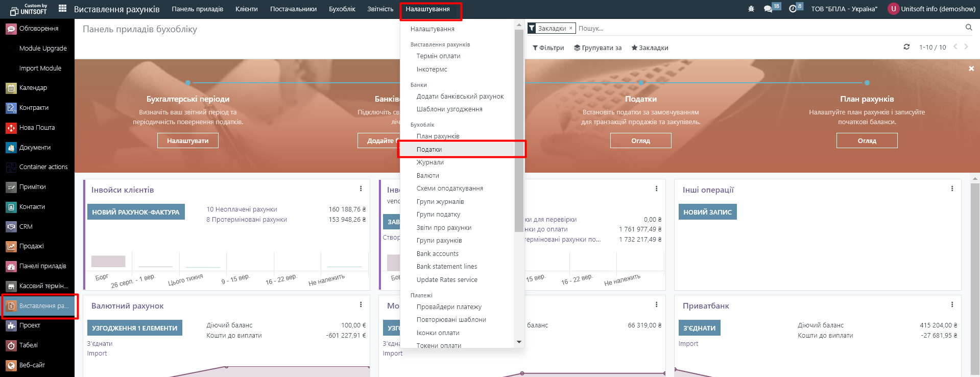Click the НОВИЙ РАХУНОК-ФАКТУРА button

(x=136, y=212)
